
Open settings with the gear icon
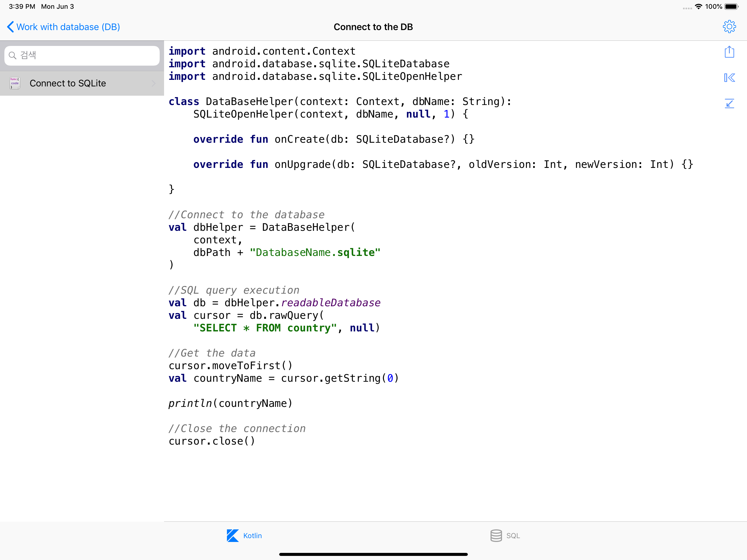tap(729, 27)
